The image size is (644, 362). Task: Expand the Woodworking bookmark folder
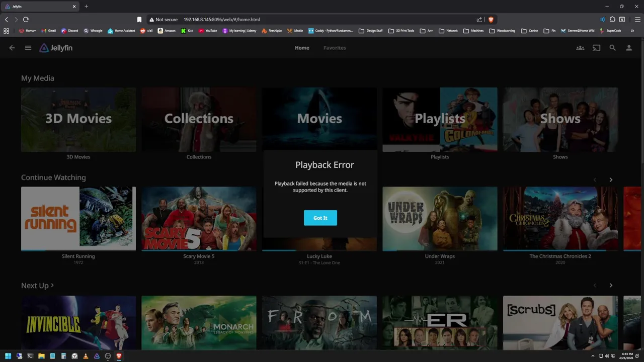point(502,31)
